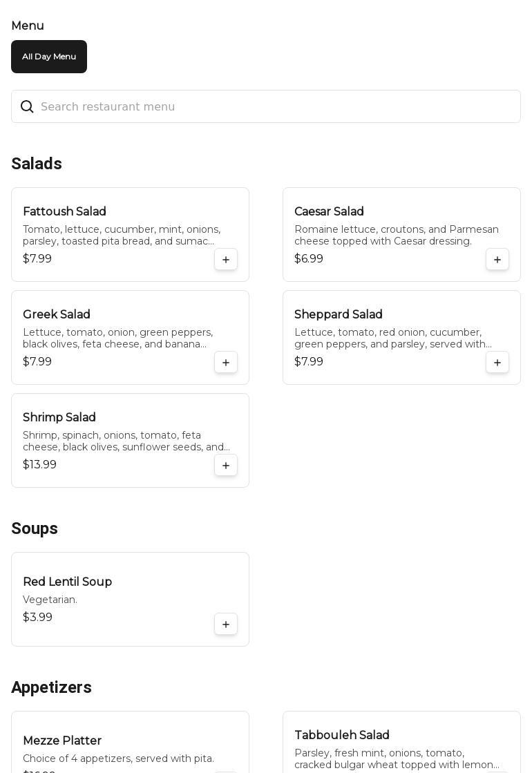The height and width of the screenshot is (773, 532).
Task: Focus the Search restaurant menu field
Action: pos(276,107)
